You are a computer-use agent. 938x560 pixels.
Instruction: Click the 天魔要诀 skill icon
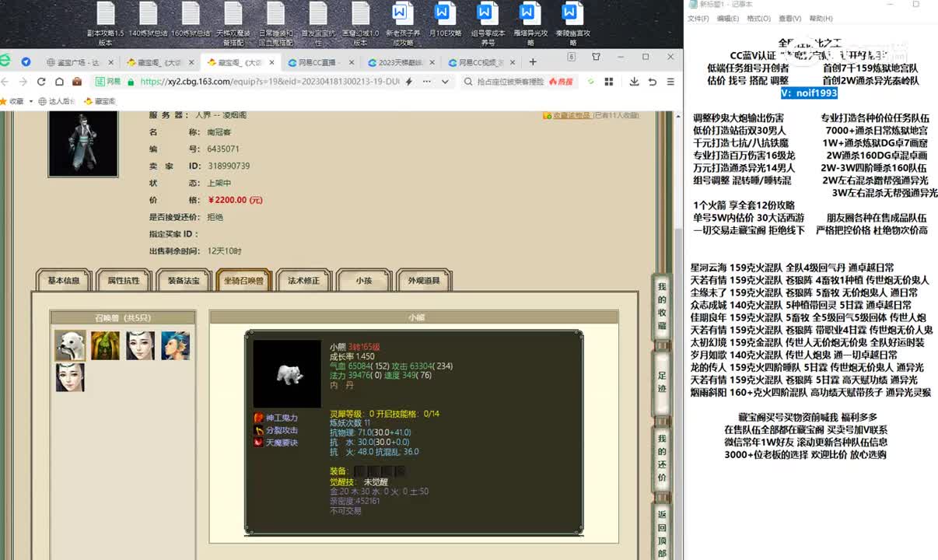coord(259,443)
